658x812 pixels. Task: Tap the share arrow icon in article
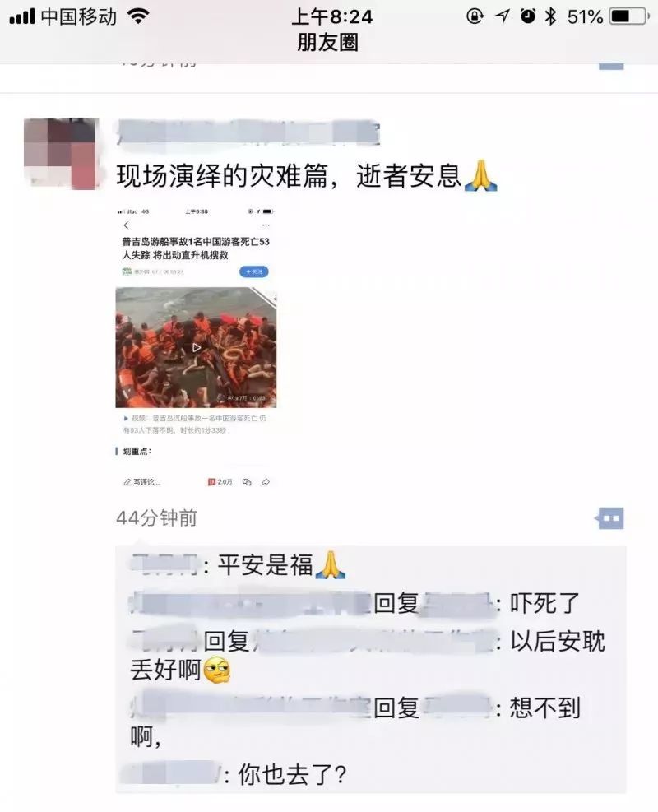(266, 482)
